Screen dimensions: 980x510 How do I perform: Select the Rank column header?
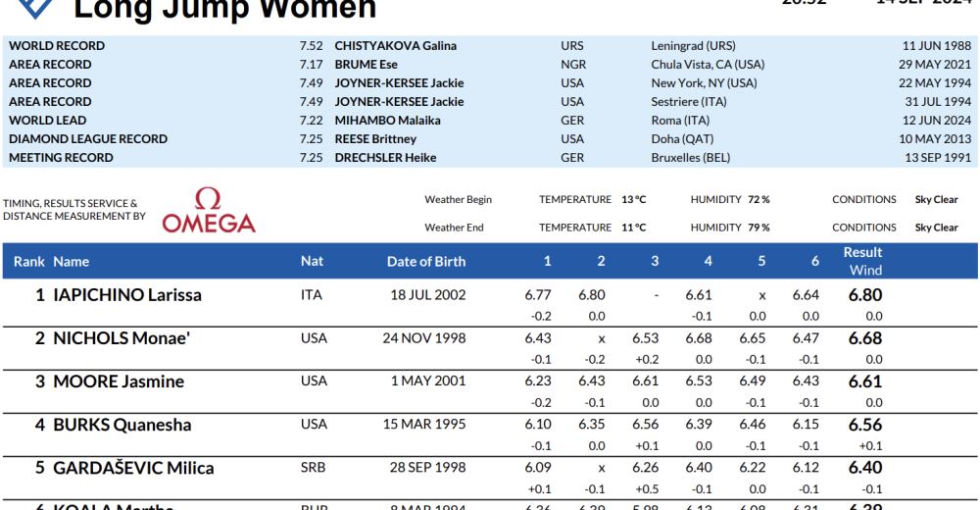coord(29,262)
